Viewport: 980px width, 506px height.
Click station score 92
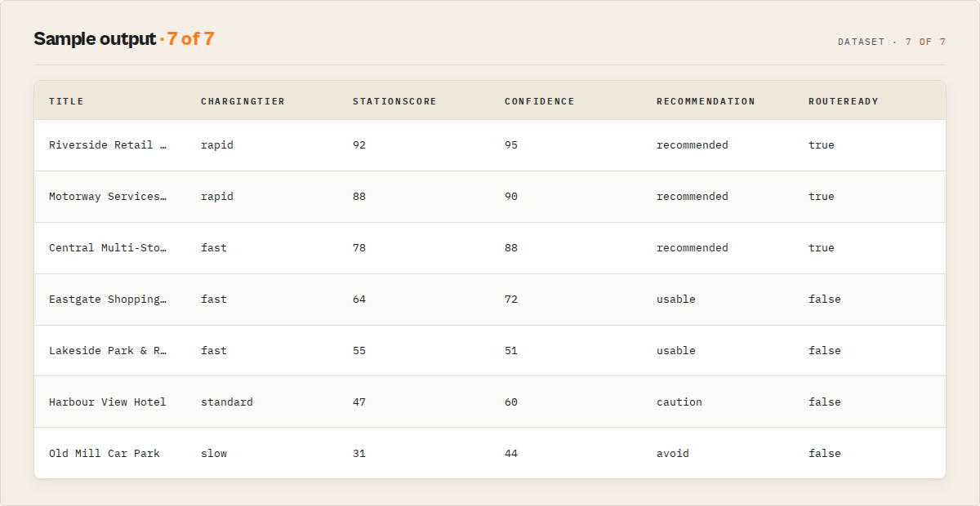pyautogui.click(x=359, y=145)
